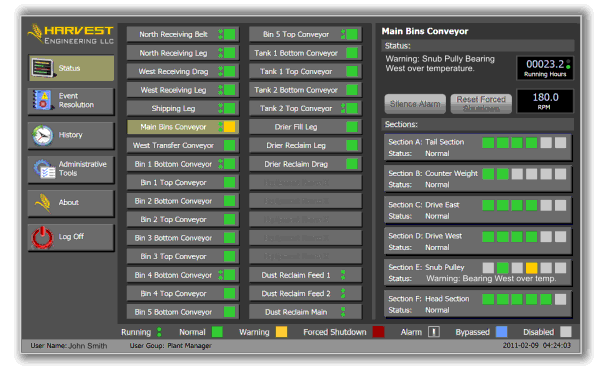Click the Silence Alarm button
Viewport: 598px width, 370px height.
coord(415,104)
